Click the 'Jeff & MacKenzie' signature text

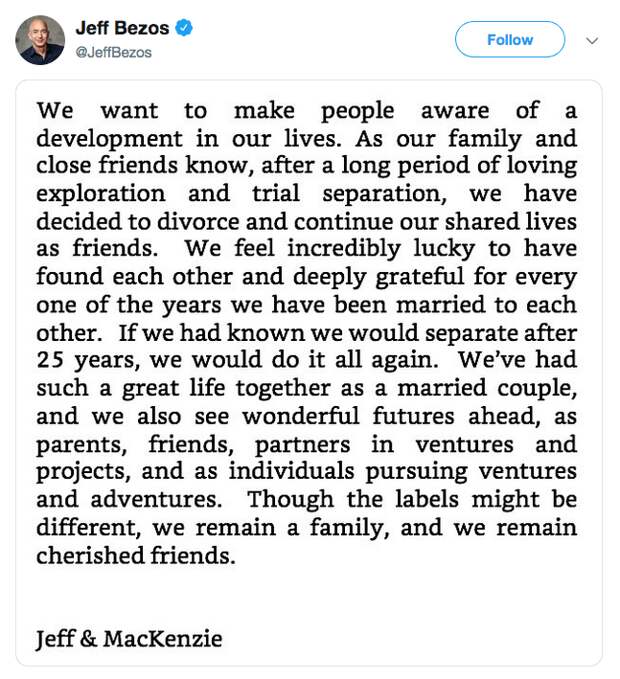(x=129, y=639)
